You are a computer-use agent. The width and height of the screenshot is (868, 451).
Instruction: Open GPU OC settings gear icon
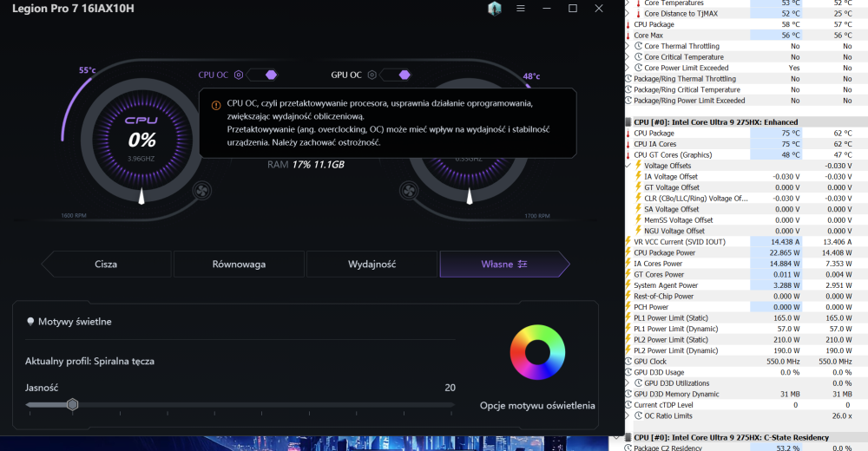click(x=372, y=75)
